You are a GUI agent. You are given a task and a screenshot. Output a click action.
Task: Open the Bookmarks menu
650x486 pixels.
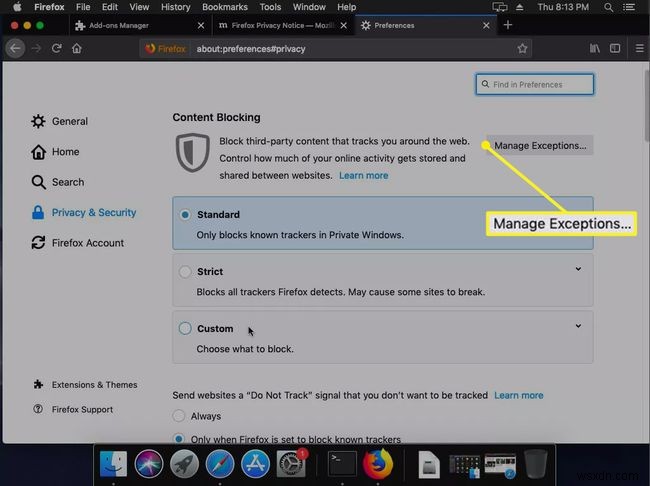click(x=225, y=7)
